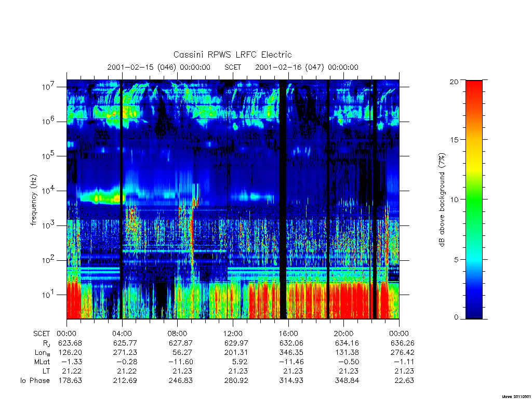Click the RJ value 636.26
The image size is (532, 399).
[403, 343]
